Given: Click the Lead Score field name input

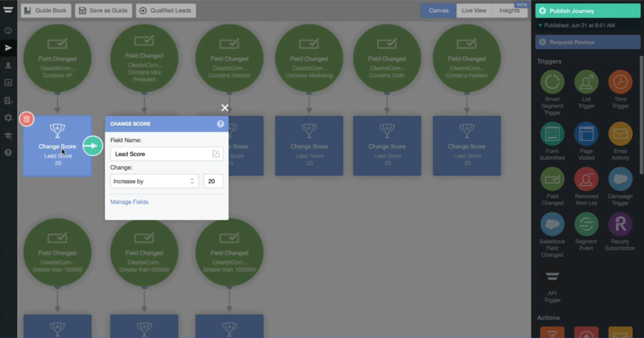Looking at the screenshot, I should tap(166, 154).
